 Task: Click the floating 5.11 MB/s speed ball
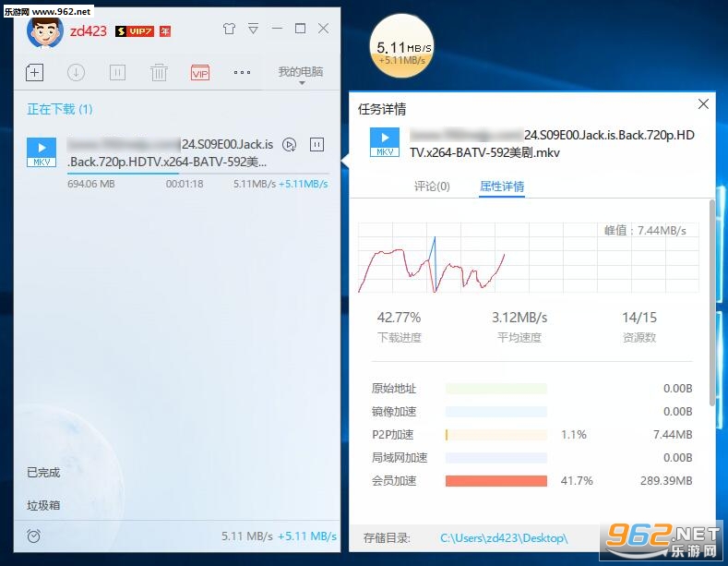point(401,46)
